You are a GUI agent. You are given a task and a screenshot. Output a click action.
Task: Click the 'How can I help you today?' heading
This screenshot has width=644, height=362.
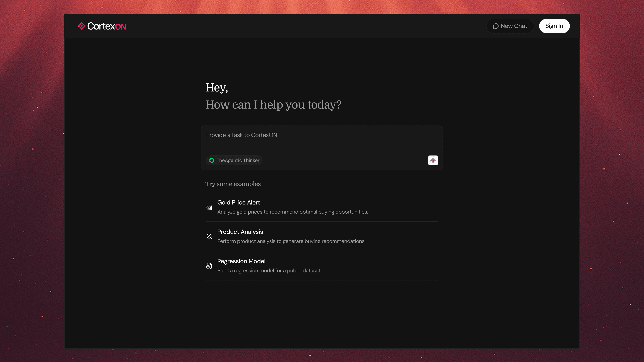click(273, 105)
